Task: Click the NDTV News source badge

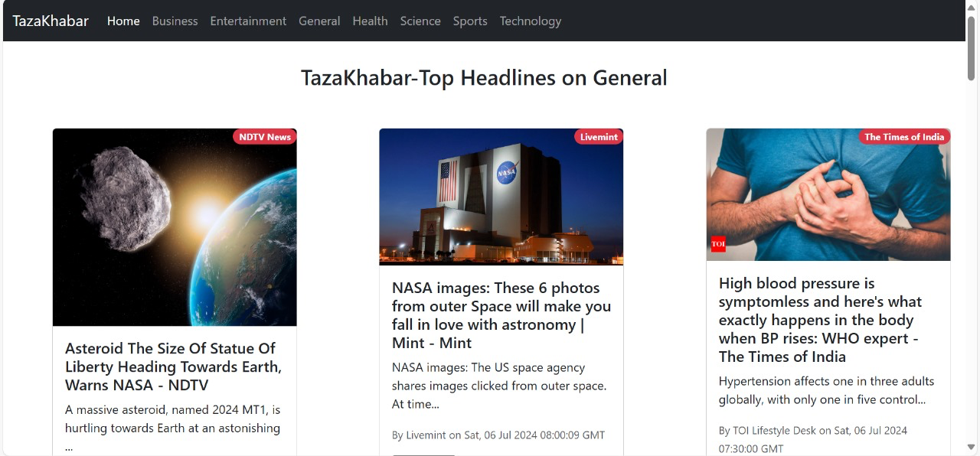Action: click(265, 137)
